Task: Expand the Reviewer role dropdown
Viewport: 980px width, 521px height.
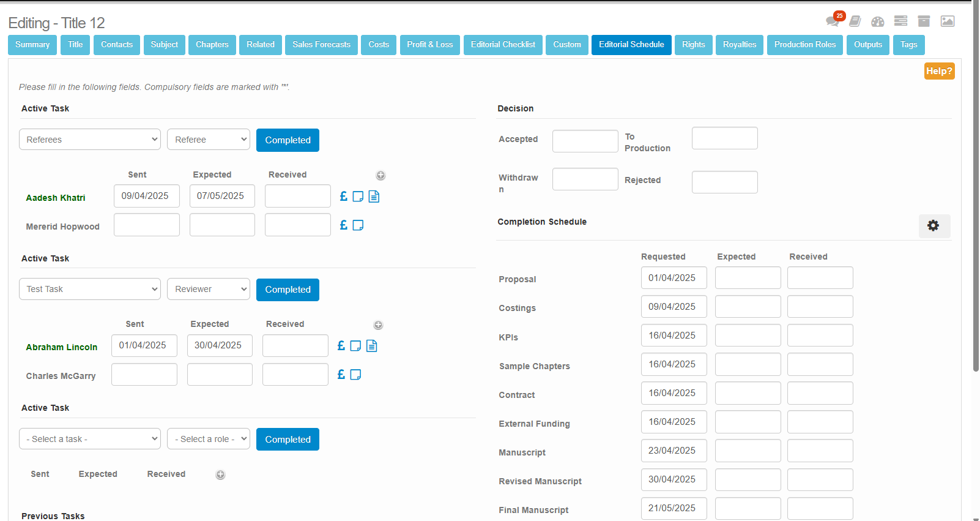Action: tap(208, 289)
